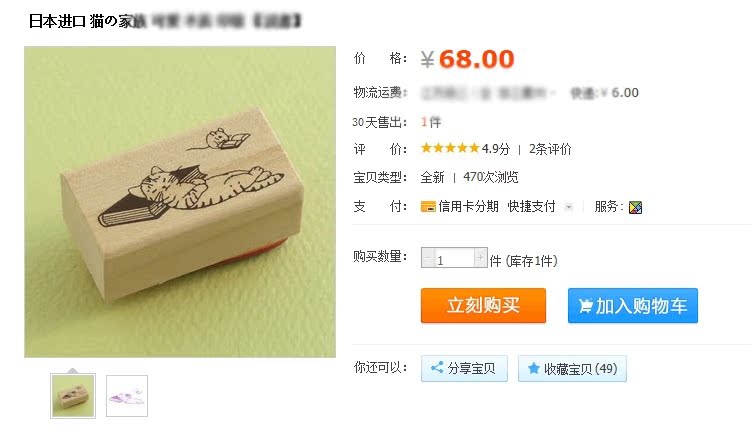This screenshot has height=433, width=751.
Task: Select the second purple imprint thumbnail
Action: click(x=127, y=396)
